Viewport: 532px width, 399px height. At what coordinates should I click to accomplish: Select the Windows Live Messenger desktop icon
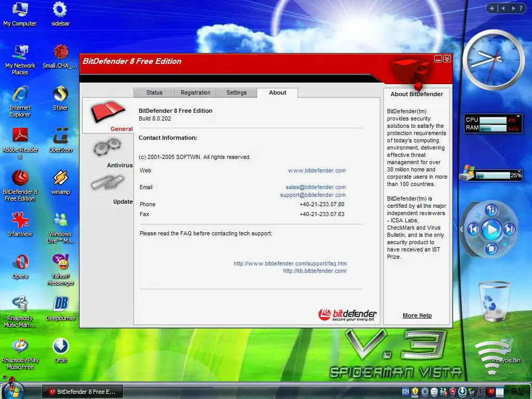click(x=60, y=228)
